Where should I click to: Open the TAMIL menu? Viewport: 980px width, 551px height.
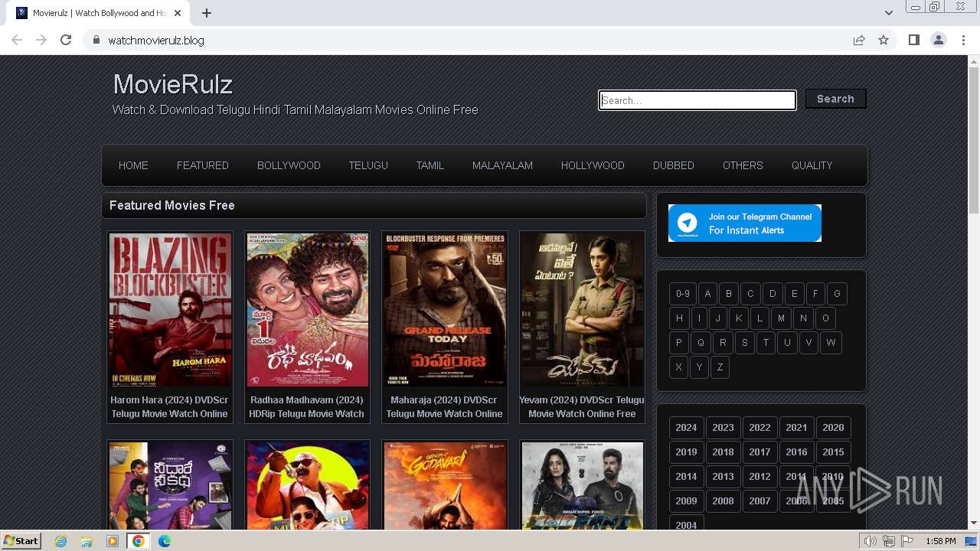click(430, 165)
